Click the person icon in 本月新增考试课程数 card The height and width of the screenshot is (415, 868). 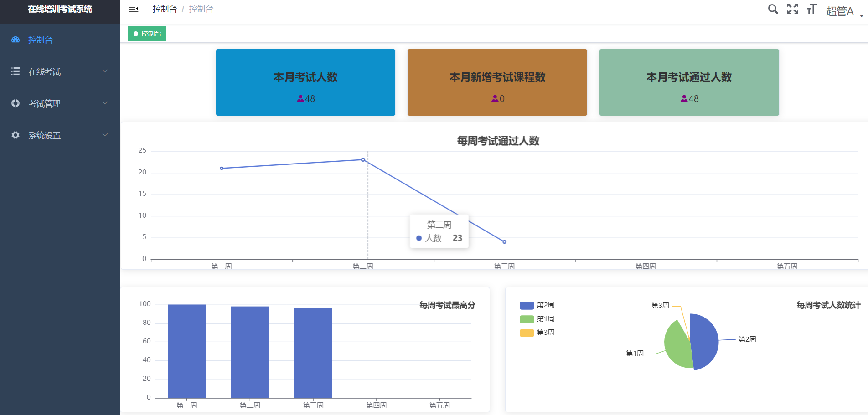pos(495,98)
